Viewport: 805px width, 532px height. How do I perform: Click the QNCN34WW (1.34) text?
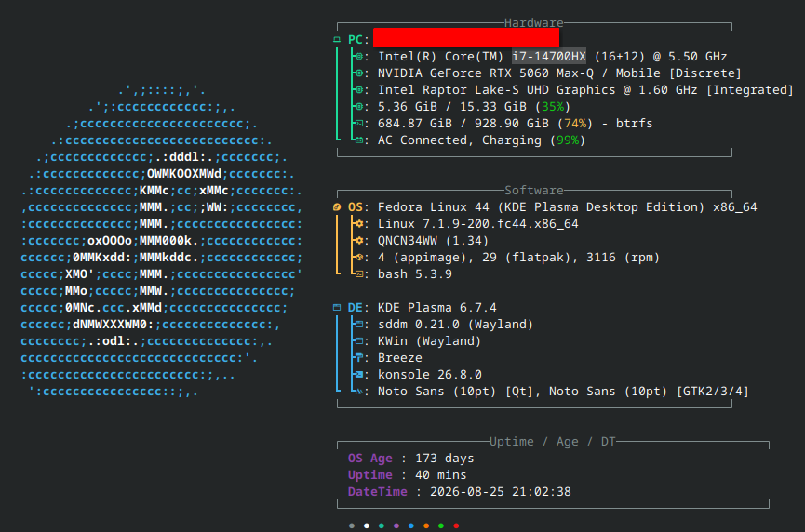[434, 241]
